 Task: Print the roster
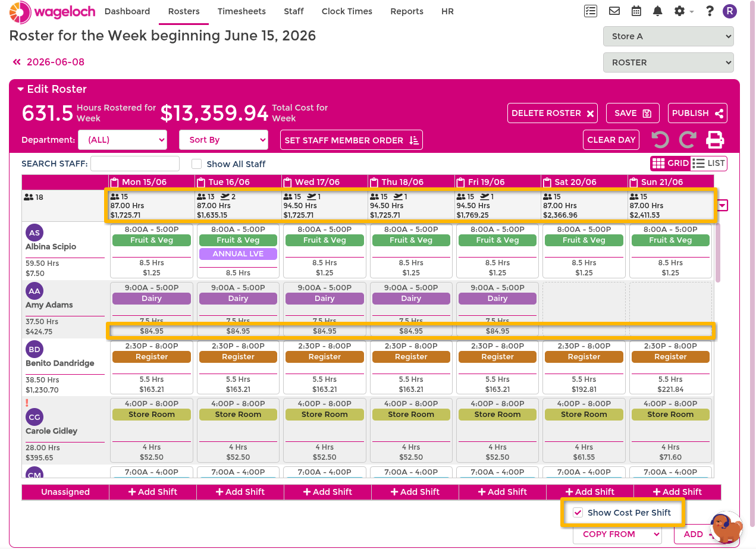point(715,140)
